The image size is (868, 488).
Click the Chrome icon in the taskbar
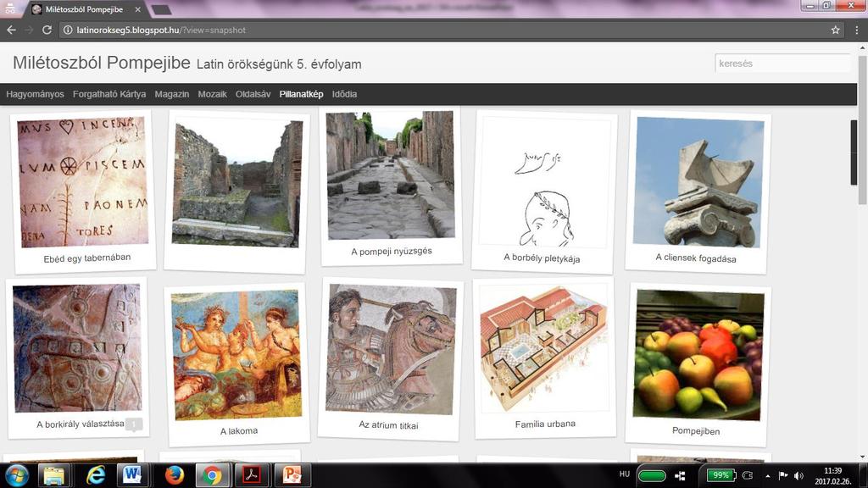click(x=212, y=475)
